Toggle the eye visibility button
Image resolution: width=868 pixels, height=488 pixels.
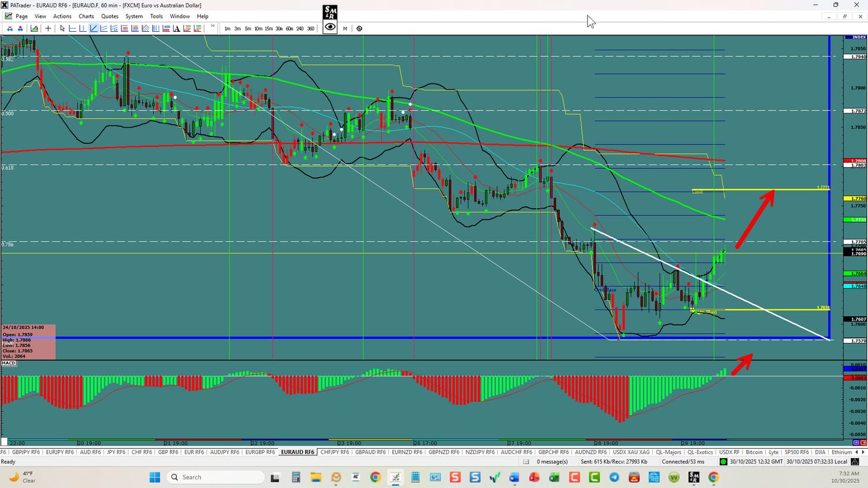(330, 27)
